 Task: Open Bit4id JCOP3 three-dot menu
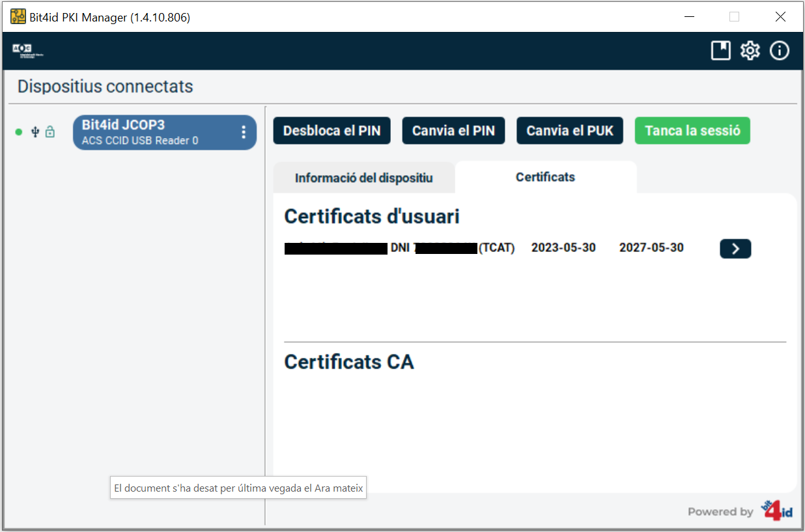click(x=244, y=132)
